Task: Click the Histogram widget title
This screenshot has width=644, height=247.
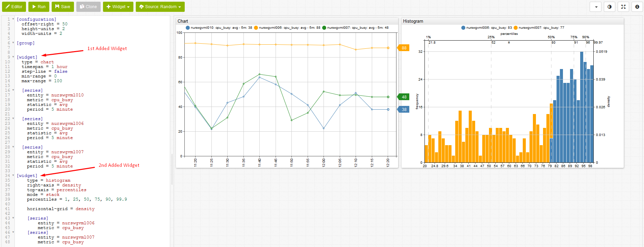Action: tap(413, 21)
